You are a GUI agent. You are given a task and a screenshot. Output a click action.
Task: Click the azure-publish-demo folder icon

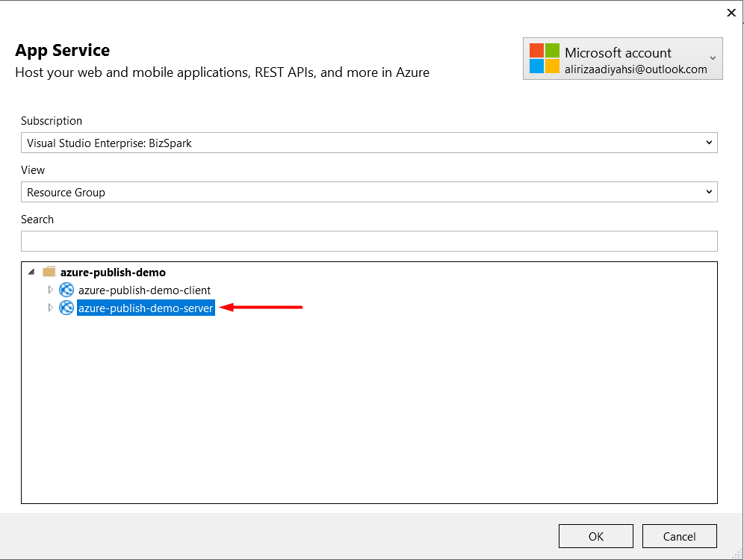(49, 272)
